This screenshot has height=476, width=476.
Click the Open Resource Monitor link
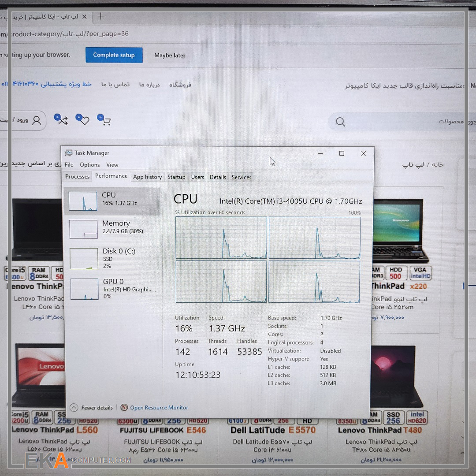(159, 407)
